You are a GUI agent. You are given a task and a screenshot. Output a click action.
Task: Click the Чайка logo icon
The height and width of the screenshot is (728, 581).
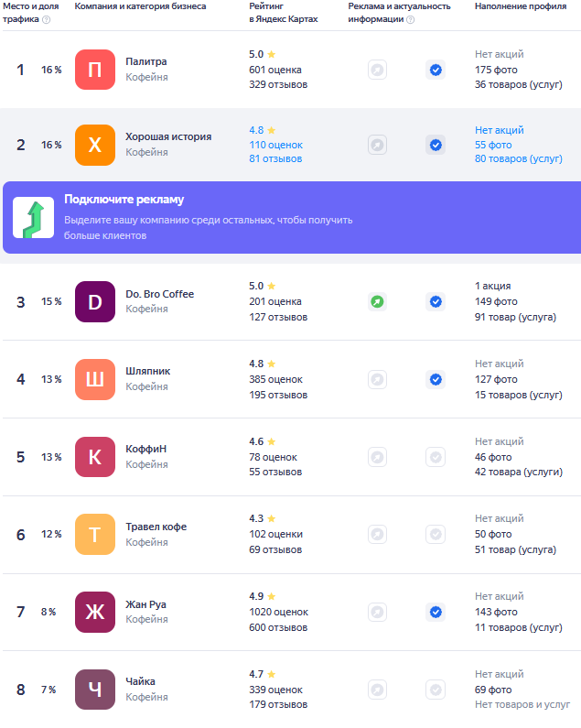(95, 690)
